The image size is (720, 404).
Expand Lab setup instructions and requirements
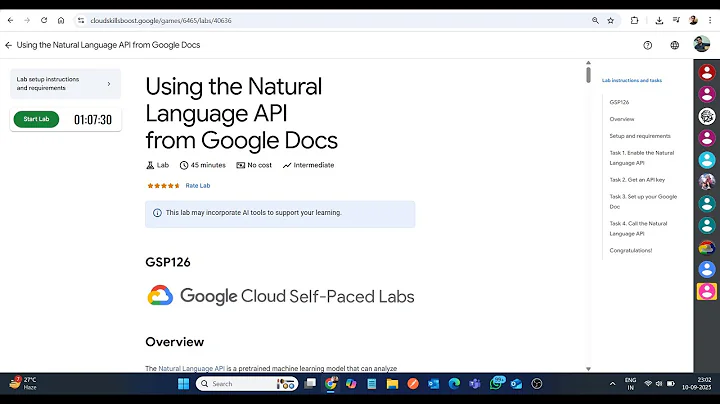[x=65, y=84]
